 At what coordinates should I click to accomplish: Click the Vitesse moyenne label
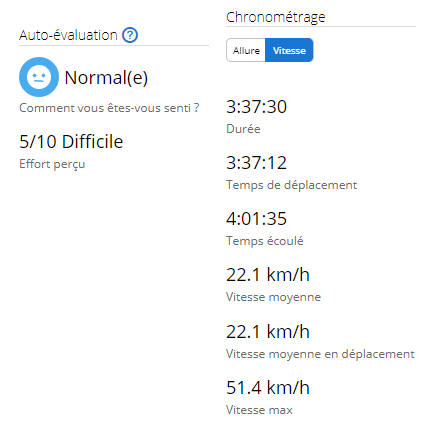[273, 297]
